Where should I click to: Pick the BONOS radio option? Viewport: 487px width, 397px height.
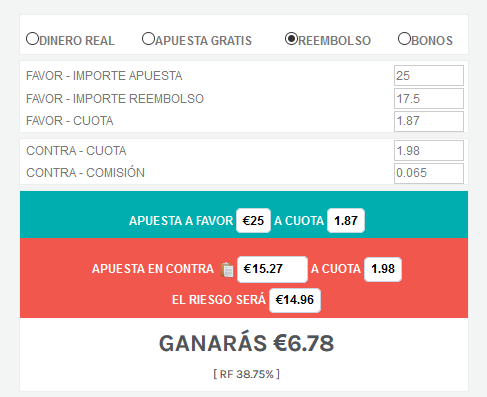pos(404,39)
